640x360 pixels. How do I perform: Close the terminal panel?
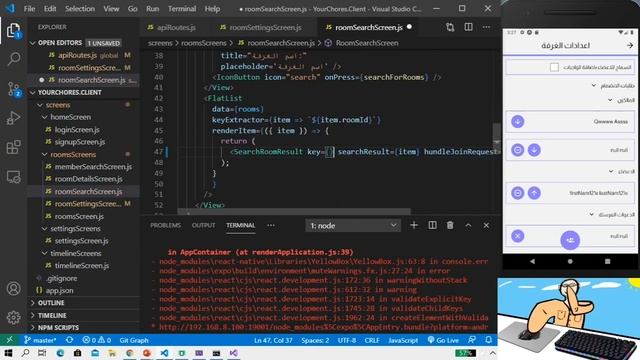point(486,225)
